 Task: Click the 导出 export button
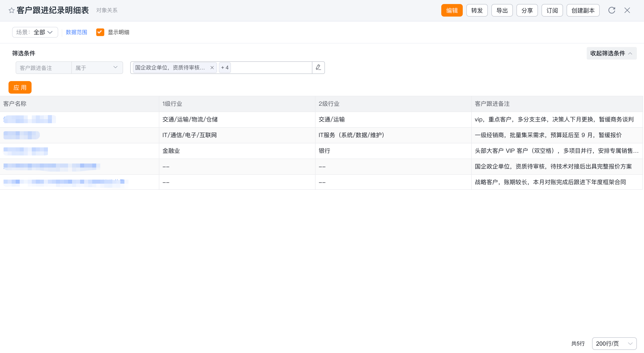click(x=502, y=10)
